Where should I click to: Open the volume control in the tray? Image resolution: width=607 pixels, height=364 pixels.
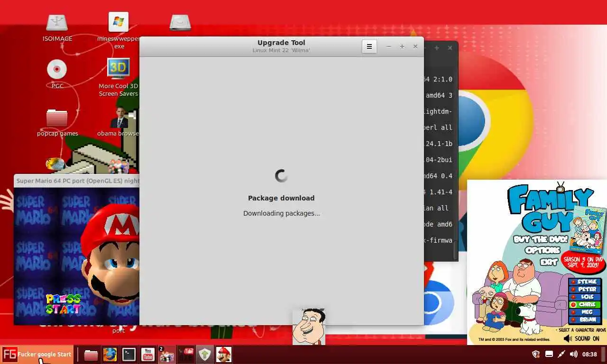(x=574, y=354)
